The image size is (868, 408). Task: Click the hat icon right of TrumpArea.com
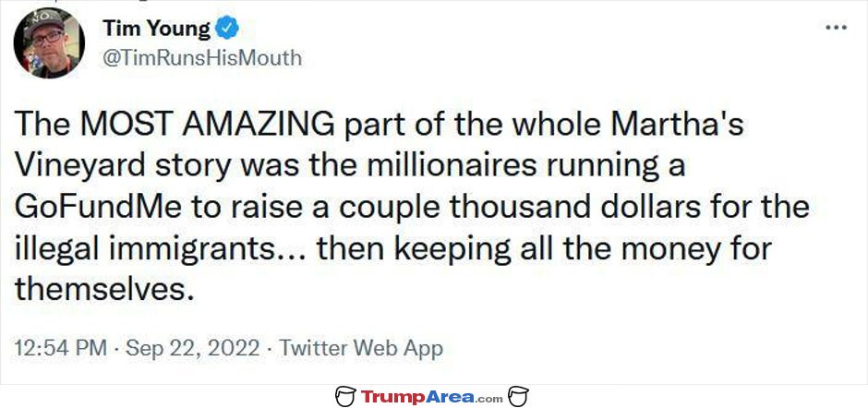(519, 396)
